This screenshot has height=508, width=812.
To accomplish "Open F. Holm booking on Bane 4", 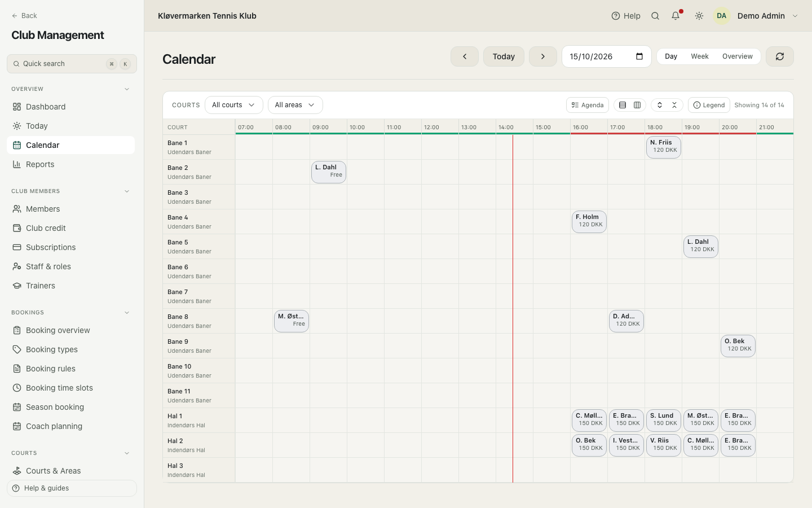I will [x=589, y=222].
